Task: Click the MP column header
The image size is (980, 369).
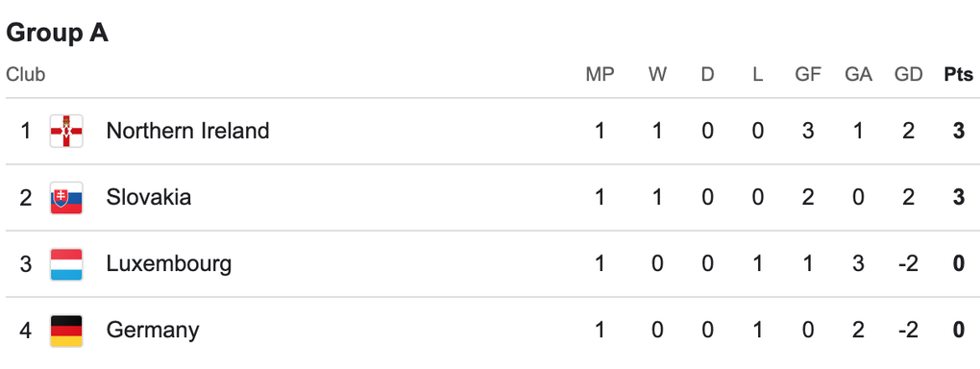Action: [x=600, y=74]
